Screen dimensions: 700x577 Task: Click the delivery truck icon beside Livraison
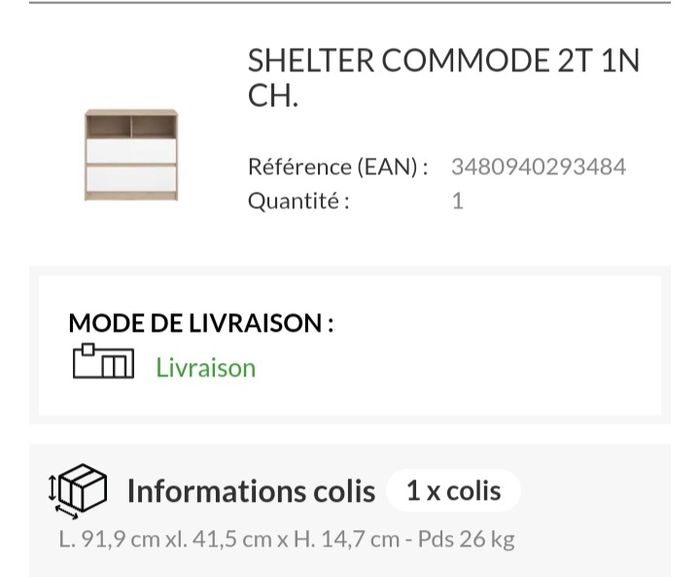tap(103, 362)
